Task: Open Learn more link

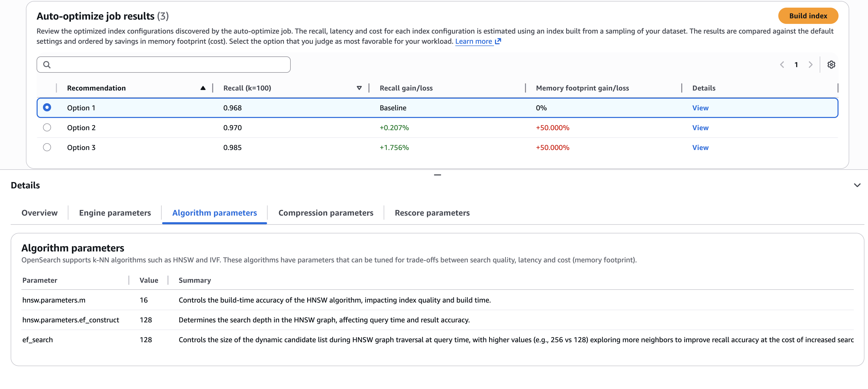Action: coord(473,41)
